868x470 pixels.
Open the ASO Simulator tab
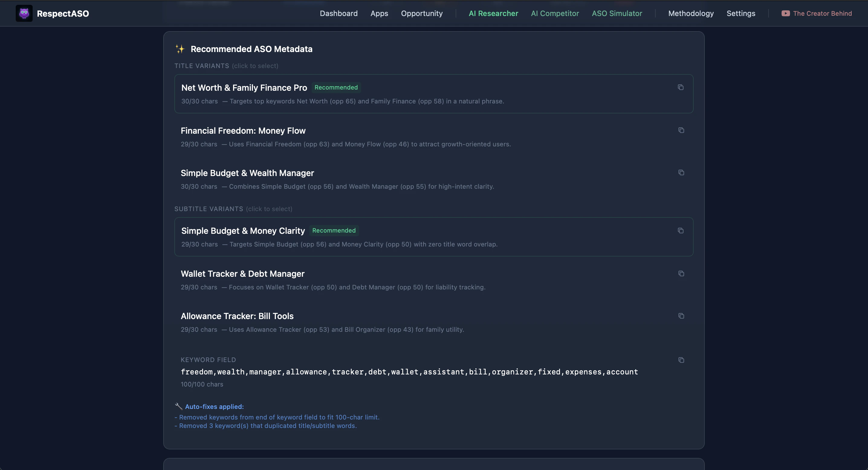617,14
